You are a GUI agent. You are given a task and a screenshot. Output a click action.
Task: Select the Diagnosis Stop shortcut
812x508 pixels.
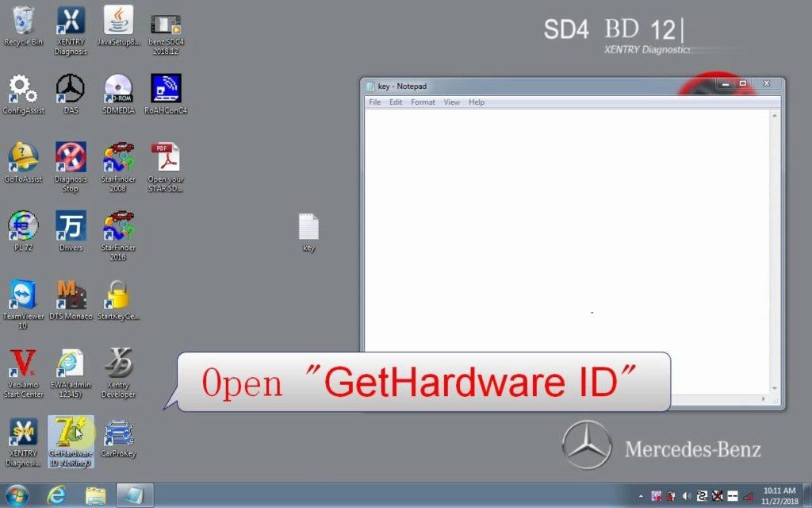pyautogui.click(x=71, y=167)
